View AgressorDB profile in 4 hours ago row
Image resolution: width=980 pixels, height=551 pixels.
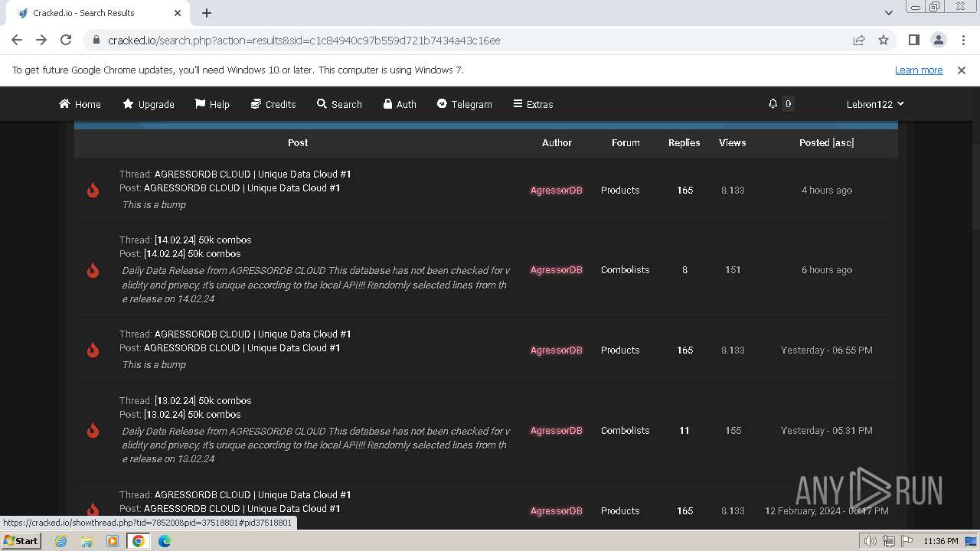tap(557, 190)
